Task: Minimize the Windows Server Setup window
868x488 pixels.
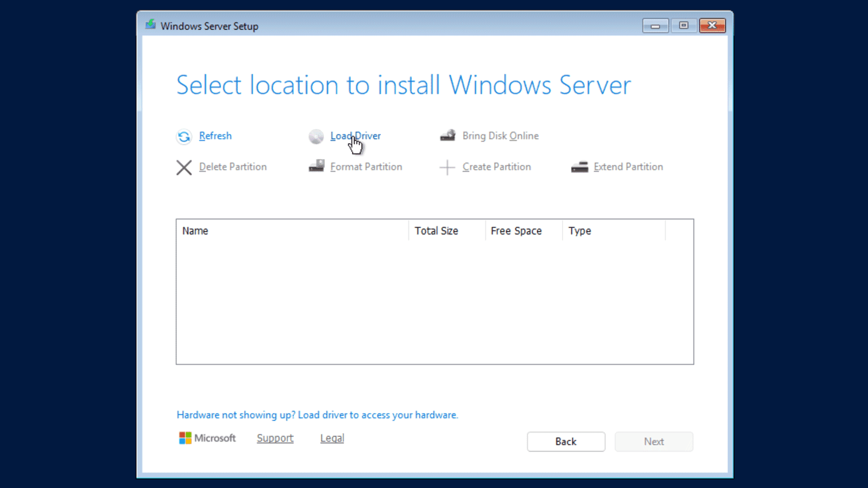Action: point(655,25)
